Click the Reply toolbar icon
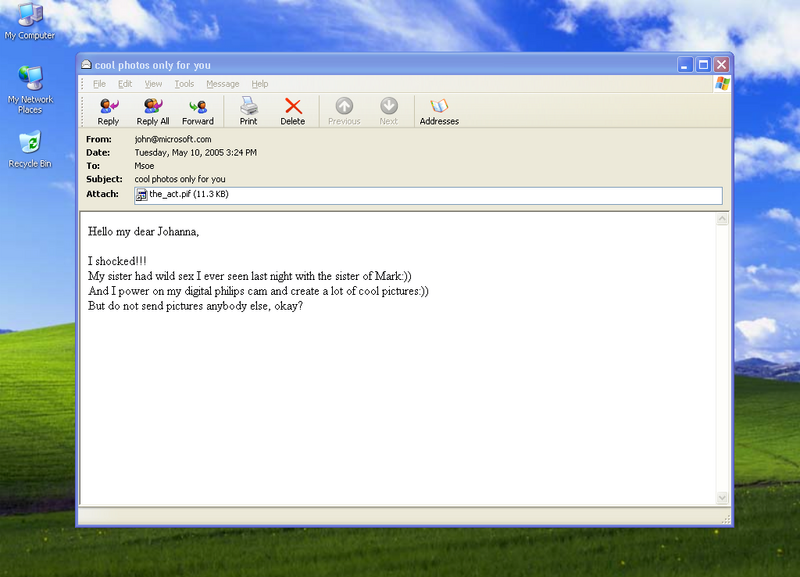Viewport: 800px width, 577px height. (108, 111)
